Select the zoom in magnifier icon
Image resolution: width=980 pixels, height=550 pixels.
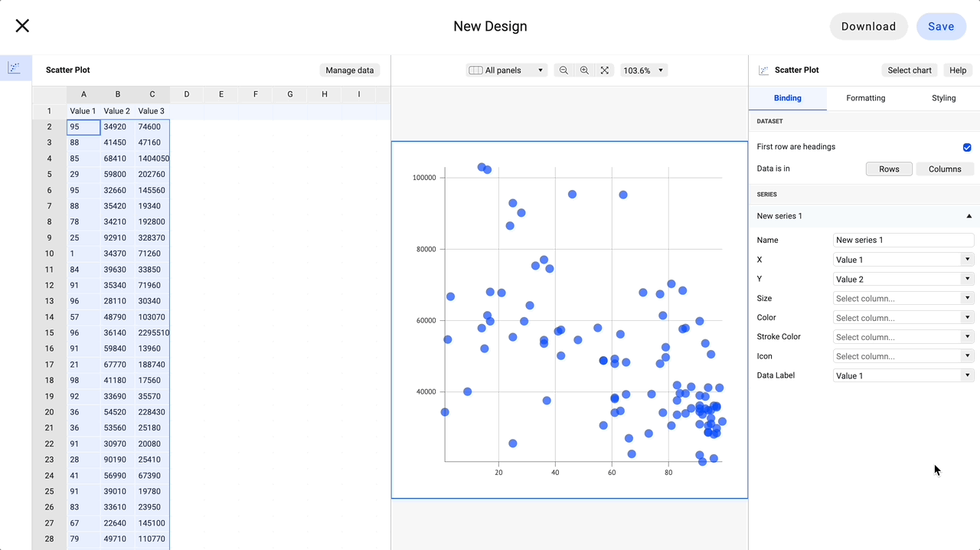(x=584, y=70)
